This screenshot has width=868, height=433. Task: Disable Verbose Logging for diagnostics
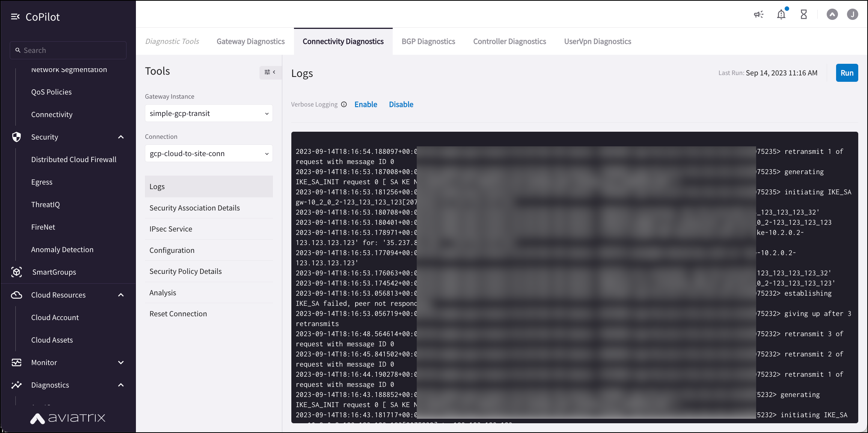click(x=401, y=104)
